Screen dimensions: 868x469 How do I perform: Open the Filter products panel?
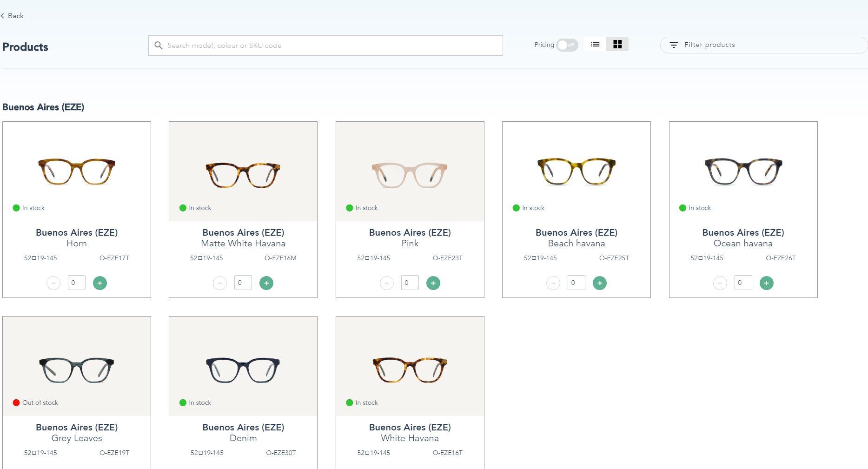[763, 45]
